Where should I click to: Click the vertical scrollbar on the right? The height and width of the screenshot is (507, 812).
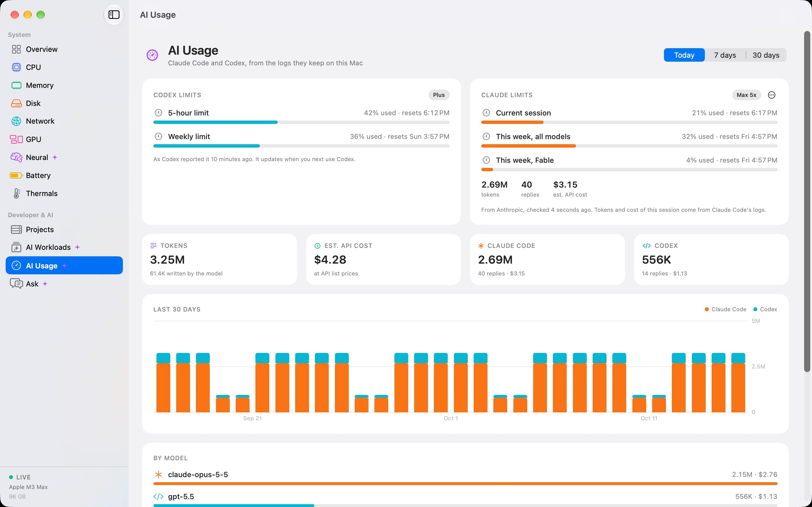(x=807, y=201)
